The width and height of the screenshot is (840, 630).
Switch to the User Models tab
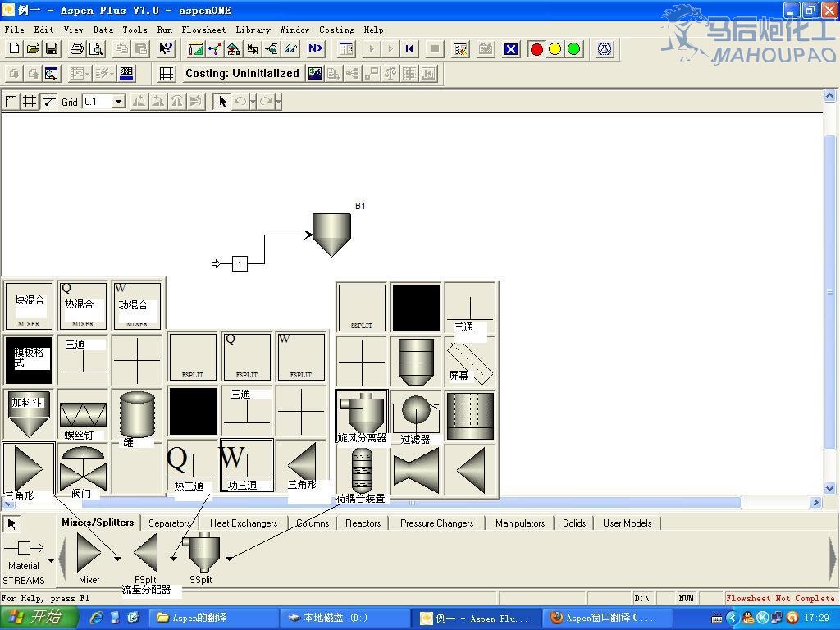[628, 523]
